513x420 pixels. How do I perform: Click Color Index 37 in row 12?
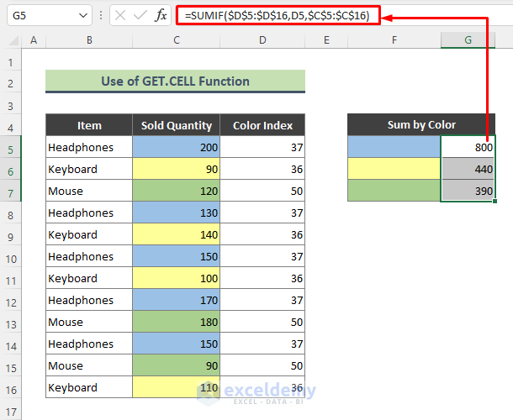click(262, 300)
